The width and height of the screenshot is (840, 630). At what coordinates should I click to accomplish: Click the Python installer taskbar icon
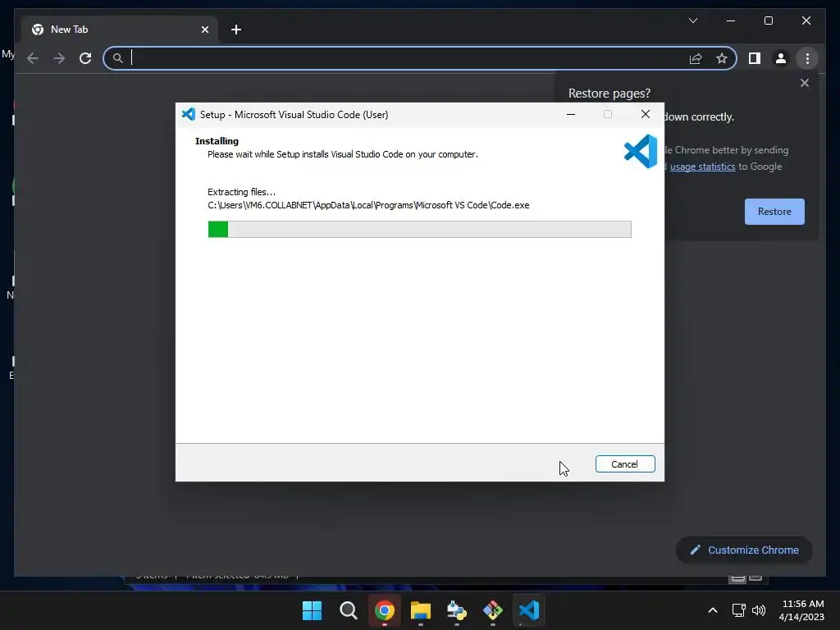click(456, 610)
